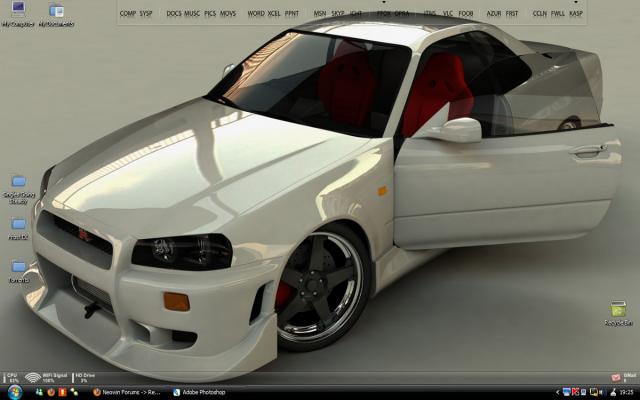Open PICS shortcut in top launcher
The height and width of the screenshot is (400, 640).
[x=210, y=13]
